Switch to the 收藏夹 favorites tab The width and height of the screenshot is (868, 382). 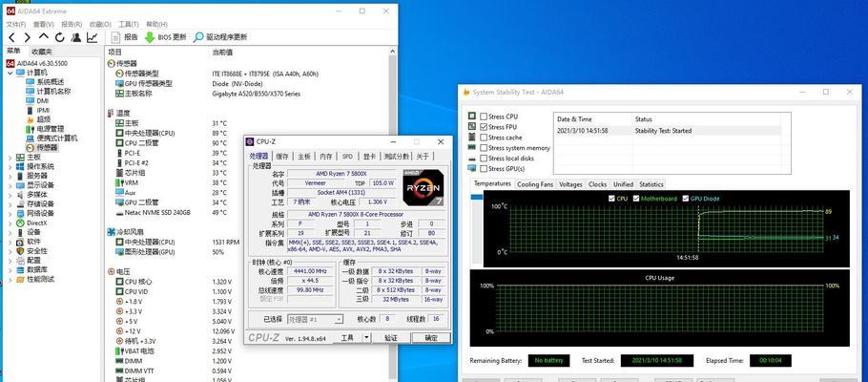point(42,52)
